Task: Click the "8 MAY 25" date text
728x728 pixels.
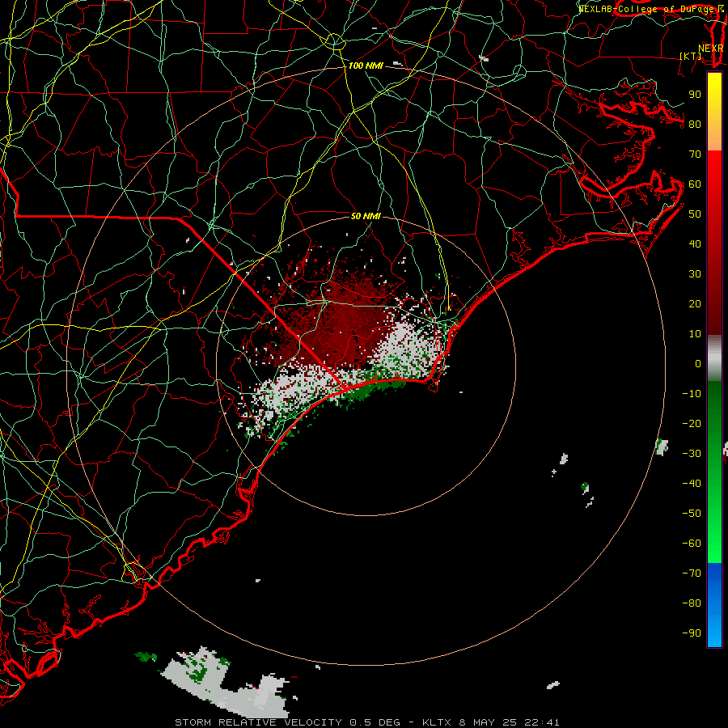Action: click(x=488, y=722)
